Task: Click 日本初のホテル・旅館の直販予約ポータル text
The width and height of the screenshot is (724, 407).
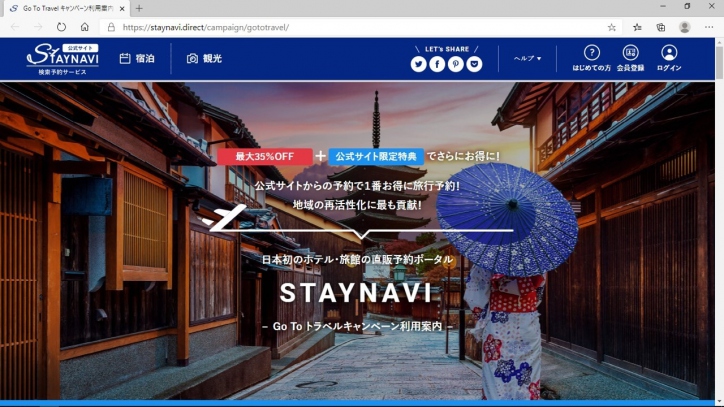Action: tap(357, 260)
